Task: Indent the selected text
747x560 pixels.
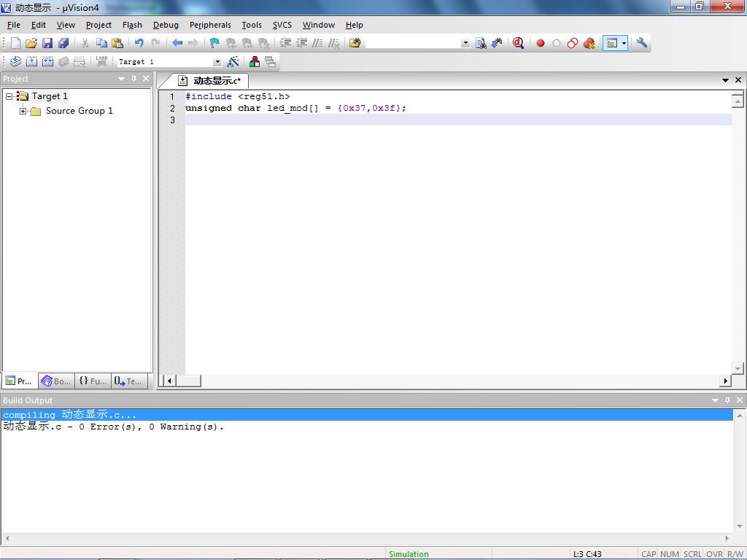Action: 285,43
